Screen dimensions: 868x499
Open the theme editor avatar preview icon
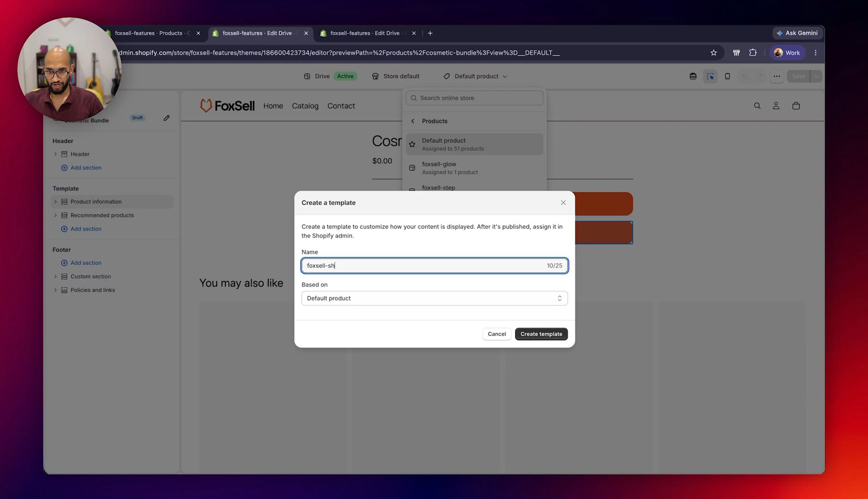point(693,76)
